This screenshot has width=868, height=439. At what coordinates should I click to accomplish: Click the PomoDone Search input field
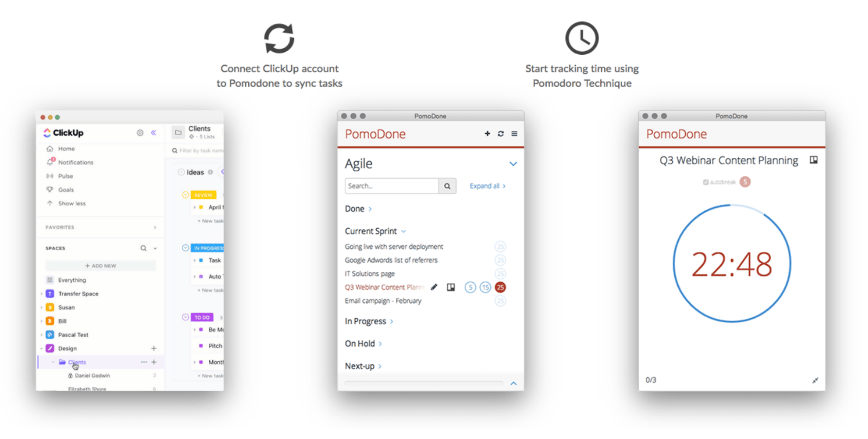(x=392, y=186)
